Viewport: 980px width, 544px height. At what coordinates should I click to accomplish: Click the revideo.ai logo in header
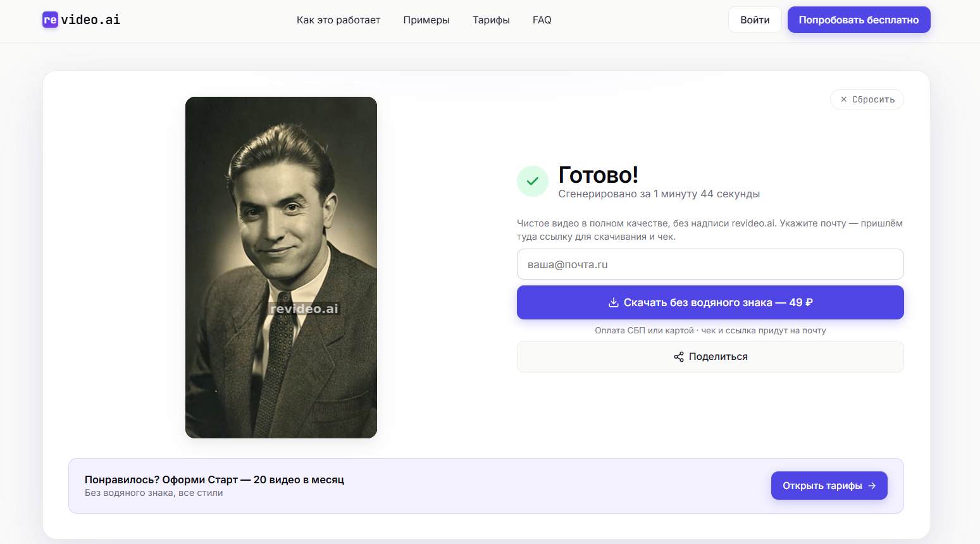coord(81,20)
